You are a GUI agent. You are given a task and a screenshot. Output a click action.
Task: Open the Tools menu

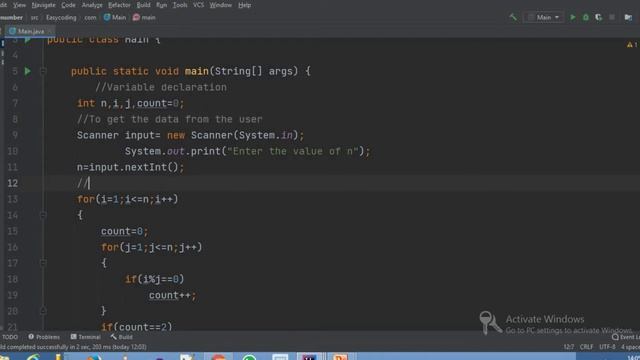pyautogui.click(x=180, y=5)
